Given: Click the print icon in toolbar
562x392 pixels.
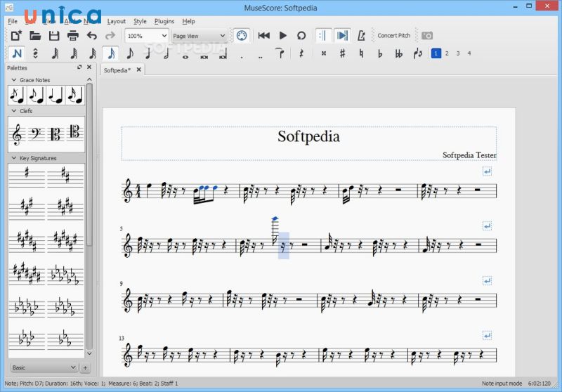Looking at the screenshot, I should 72,35.
